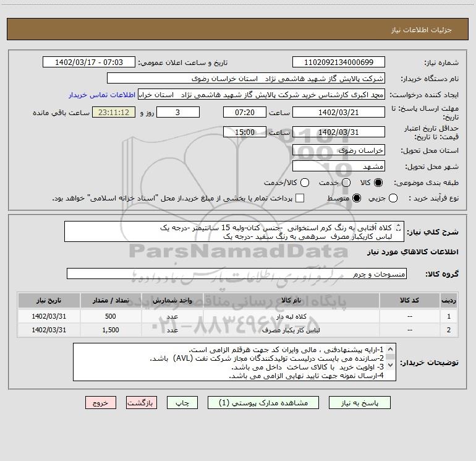Click the شماره نیاز field 1102092134000699
The height and width of the screenshot is (461, 476).
339,62
